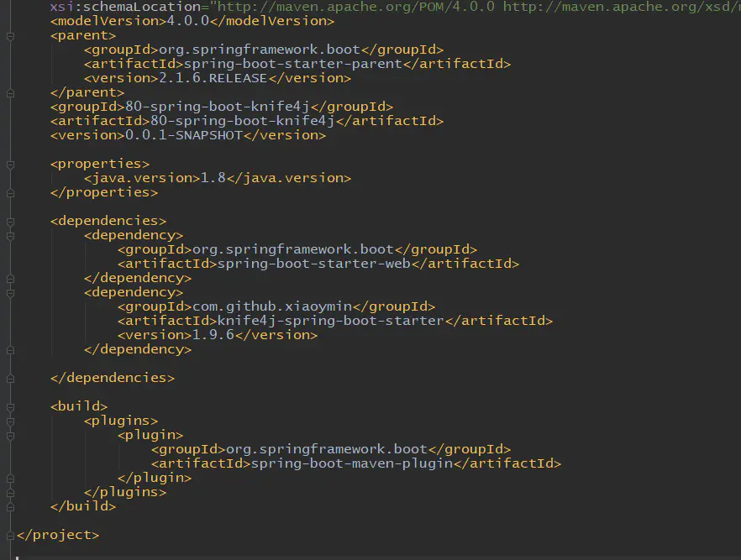Click the spring-boot-maven-plugin artifactId text
741x560 pixels.
(351, 463)
